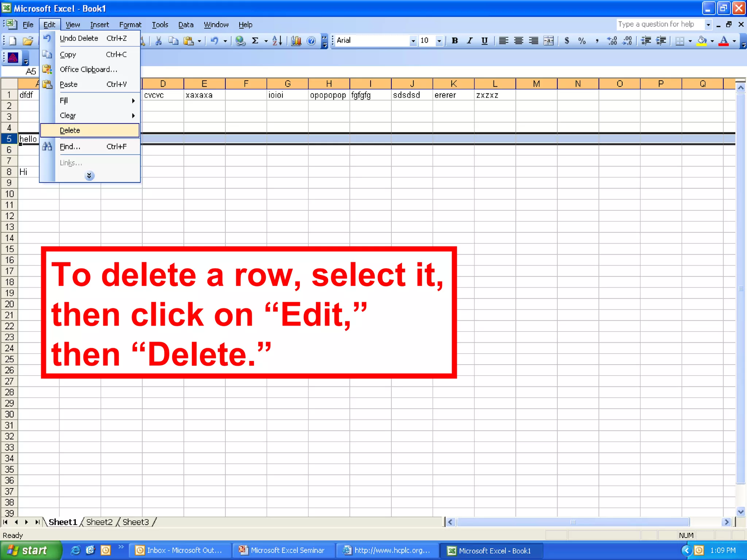Click the Name Box showing A5
Image resolution: width=747 pixels, height=560 pixels.
tap(20, 71)
